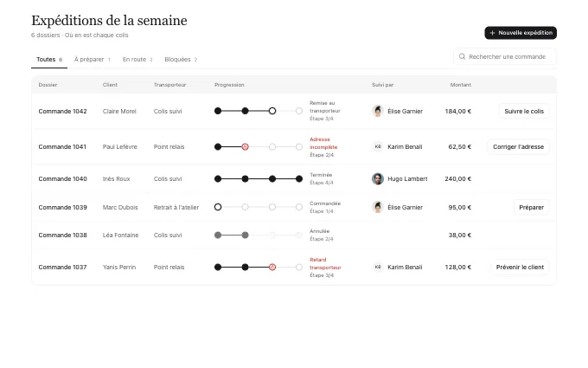The width and height of the screenshot is (588, 368).
Task: Click Hugo Lambert's avatar photo
Action: point(378,178)
